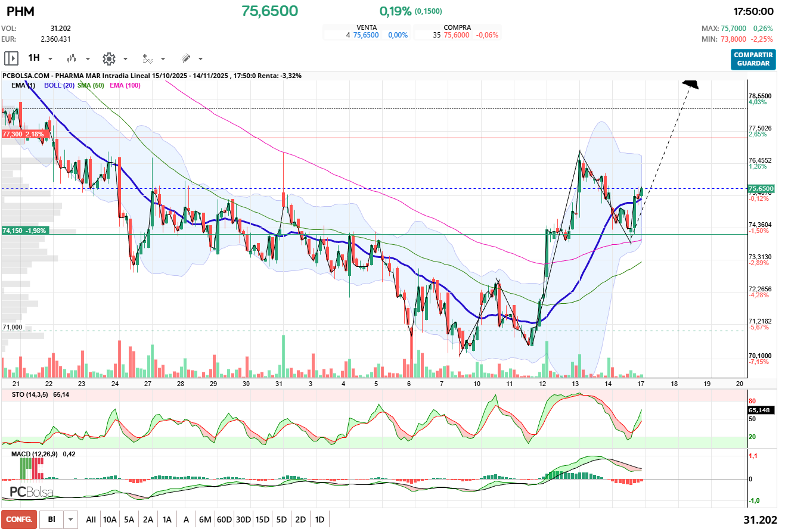785x532 pixels.
Task: Click the BOLL (20) indicator label
Action: click(x=59, y=85)
